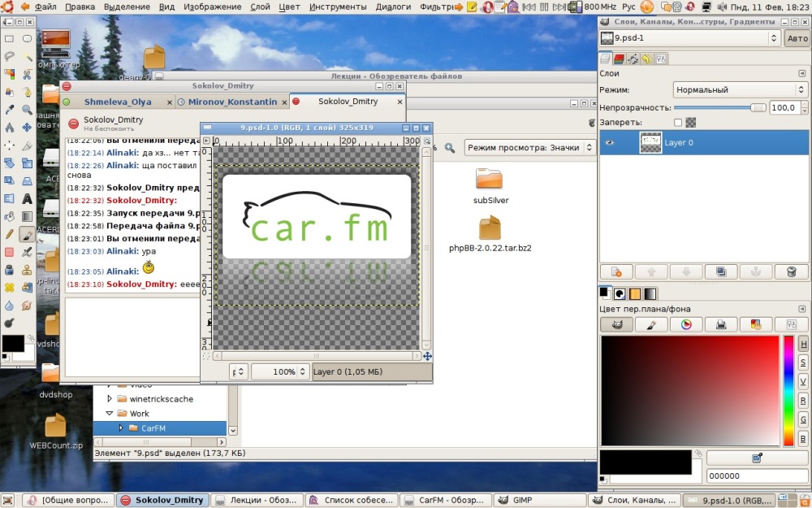Select the Blend gradient tool
Screen dimensions: 812x508
pyautogui.click(x=27, y=216)
